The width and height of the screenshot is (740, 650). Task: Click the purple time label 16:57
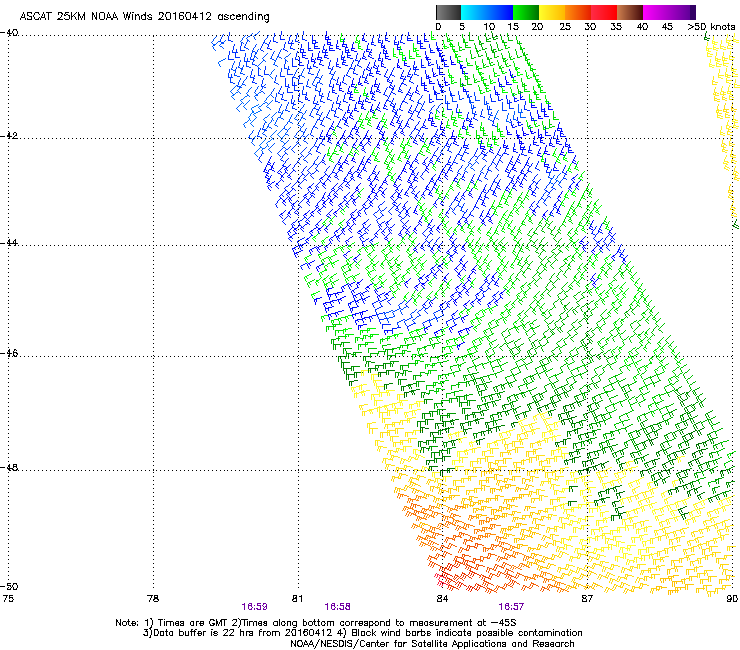pos(511,607)
